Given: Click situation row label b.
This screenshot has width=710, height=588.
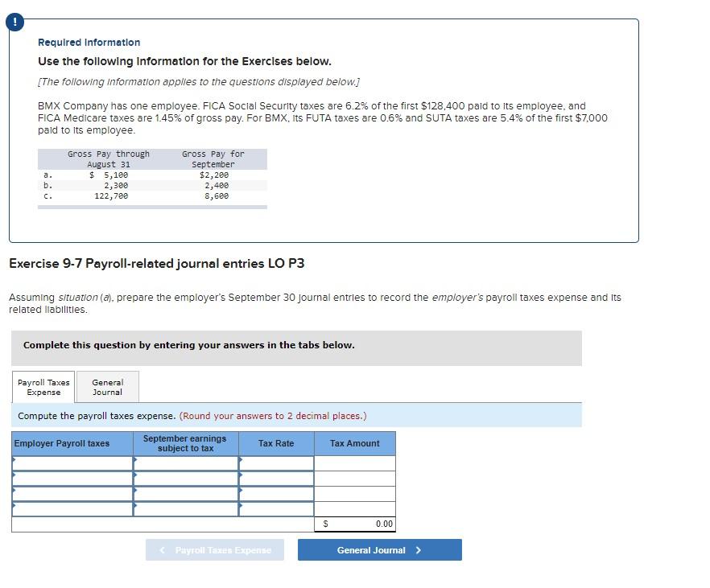Looking at the screenshot, I should coord(48,186).
